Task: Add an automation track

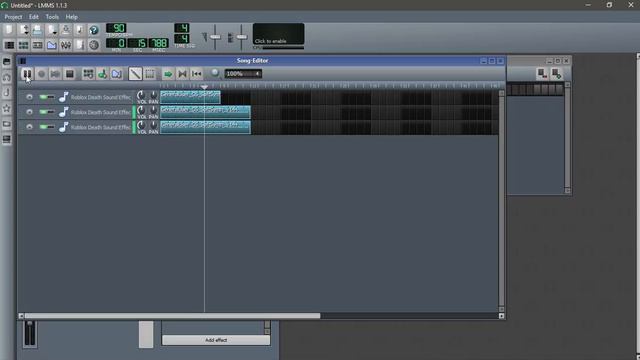Action: point(116,74)
